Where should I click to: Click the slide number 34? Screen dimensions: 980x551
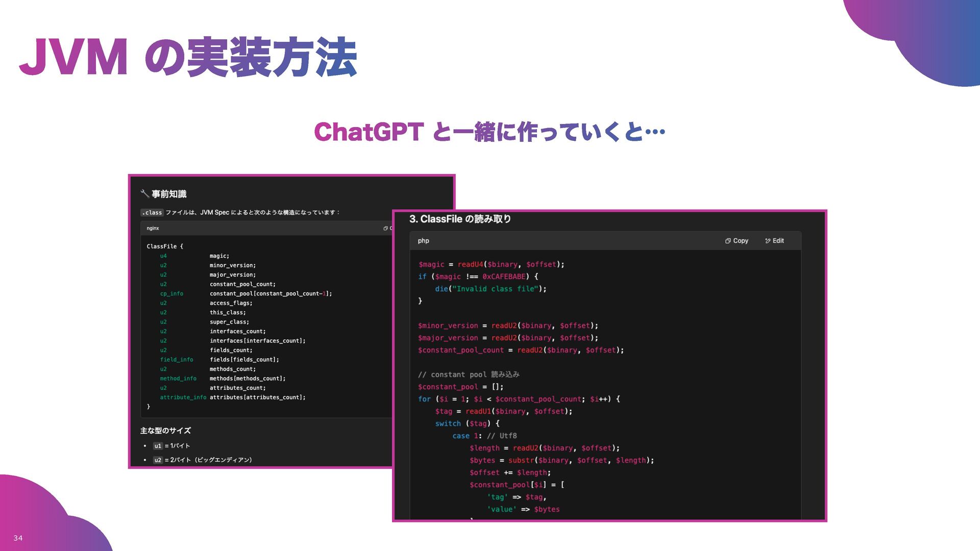[18, 538]
